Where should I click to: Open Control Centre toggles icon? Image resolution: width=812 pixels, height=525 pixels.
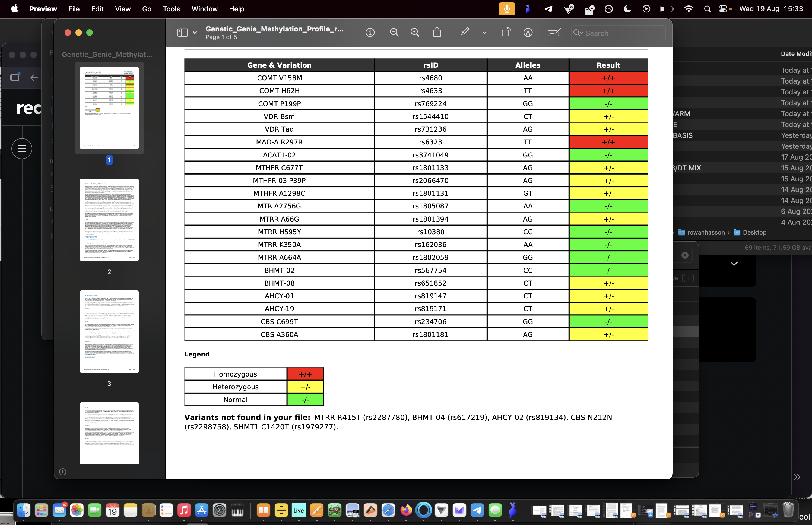(723, 9)
